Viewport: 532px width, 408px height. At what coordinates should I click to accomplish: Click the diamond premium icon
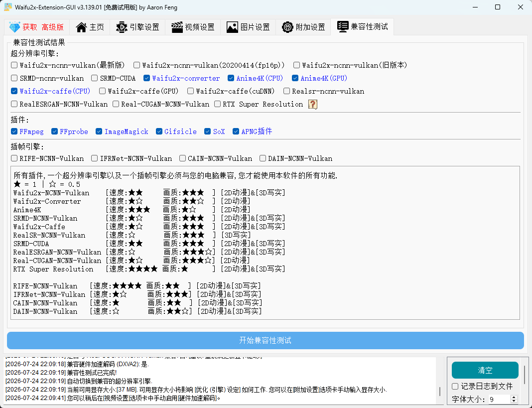click(14, 27)
